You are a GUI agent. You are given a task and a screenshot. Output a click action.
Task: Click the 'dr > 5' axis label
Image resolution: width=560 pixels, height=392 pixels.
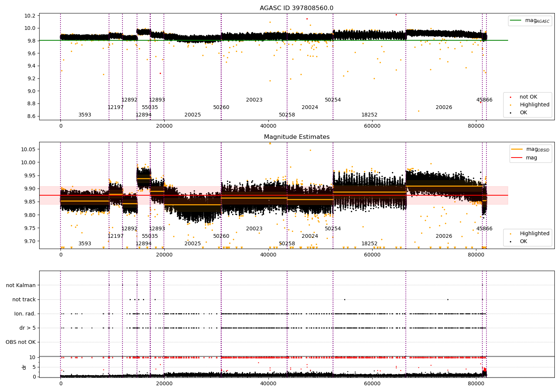click(x=28, y=328)
